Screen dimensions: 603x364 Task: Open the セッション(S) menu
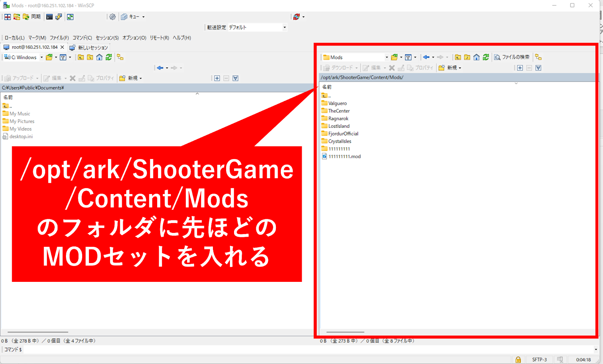107,38
